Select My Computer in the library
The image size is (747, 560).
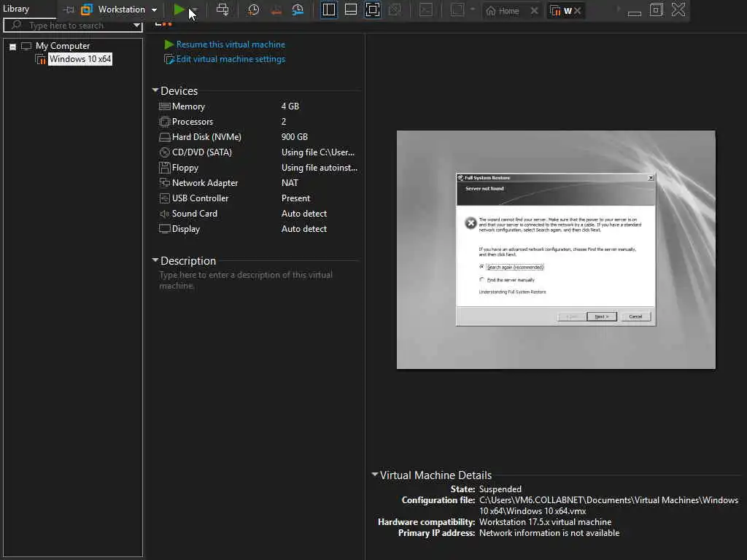pyautogui.click(x=63, y=46)
